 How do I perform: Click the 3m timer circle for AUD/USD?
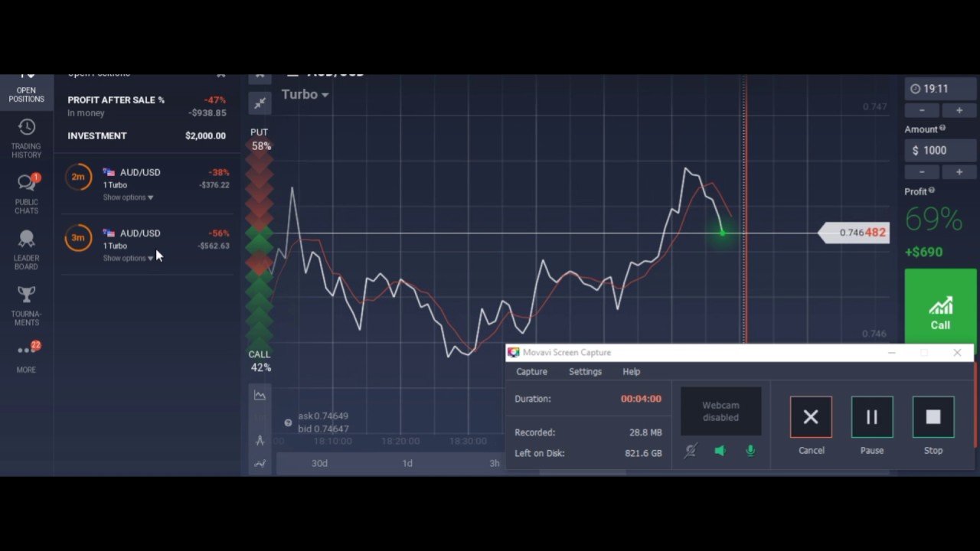point(78,238)
